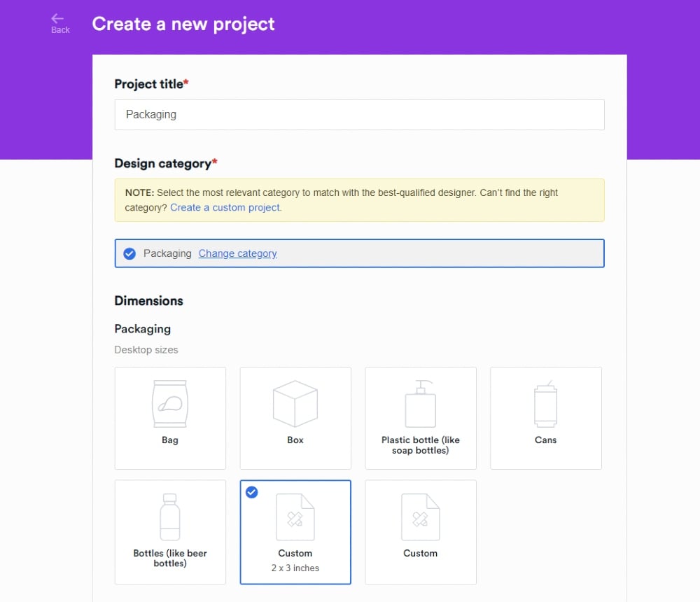Image resolution: width=700 pixels, height=602 pixels.
Task: Click the "Bag" label text
Action: (x=170, y=440)
